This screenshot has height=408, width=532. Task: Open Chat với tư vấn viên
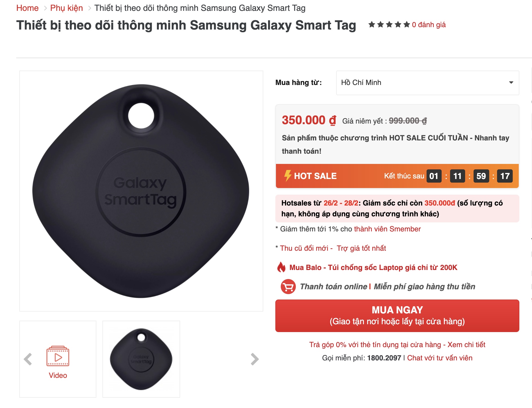[x=440, y=358]
